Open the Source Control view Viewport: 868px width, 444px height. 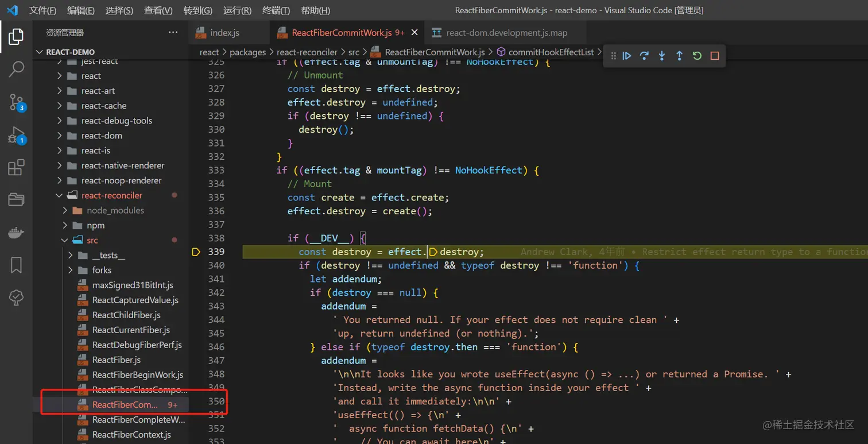tap(16, 102)
